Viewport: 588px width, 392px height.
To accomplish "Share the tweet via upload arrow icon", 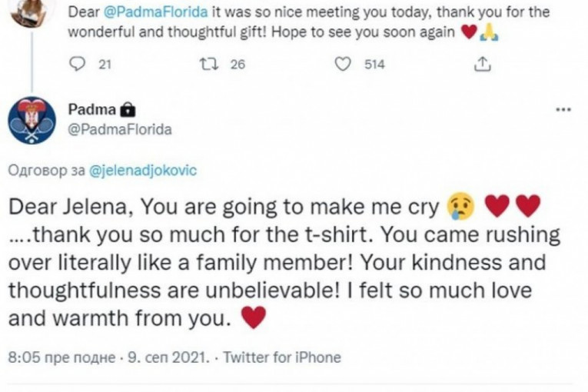I will (x=481, y=65).
